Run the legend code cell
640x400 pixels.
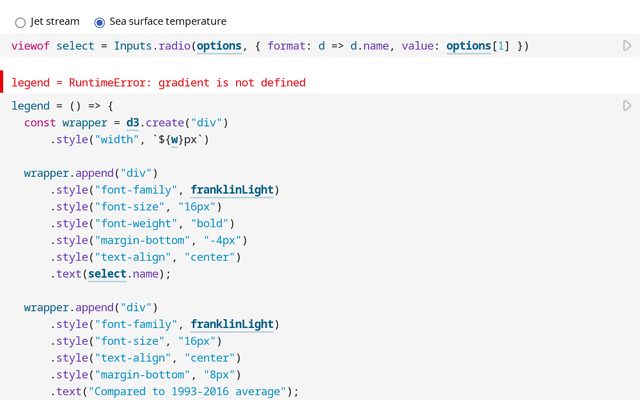click(627, 105)
